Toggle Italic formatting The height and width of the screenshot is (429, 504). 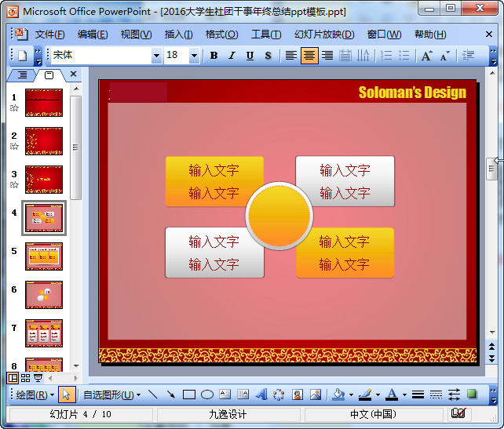click(x=232, y=56)
